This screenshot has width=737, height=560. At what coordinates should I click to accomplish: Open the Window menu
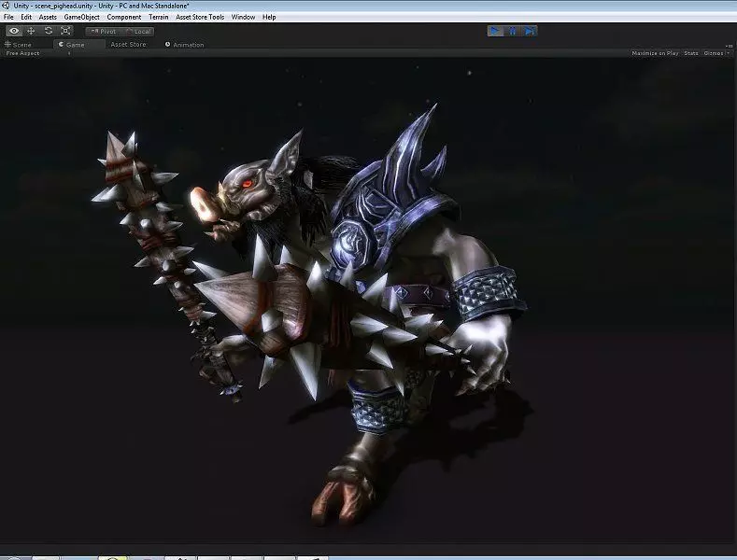click(243, 17)
